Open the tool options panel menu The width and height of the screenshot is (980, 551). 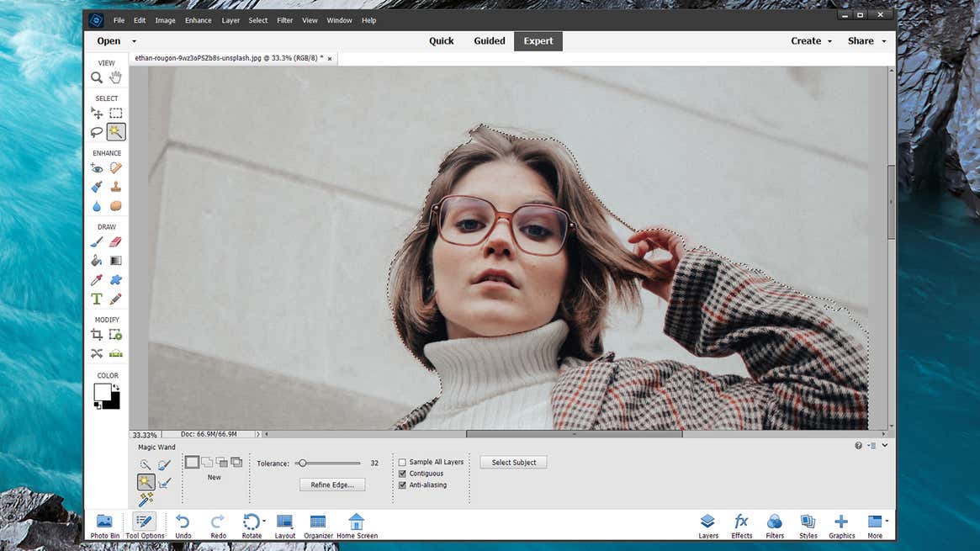(x=872, y=445)
